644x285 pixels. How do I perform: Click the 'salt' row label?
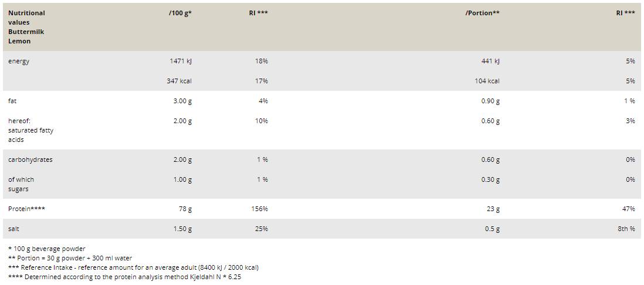(14, 229)
